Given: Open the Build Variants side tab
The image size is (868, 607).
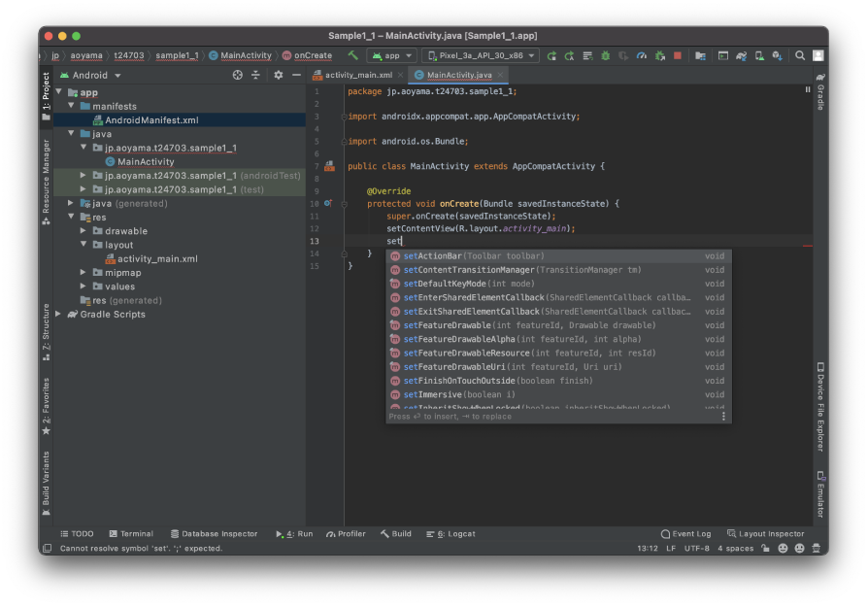Looking at the screenshot, I should (46, 484).
